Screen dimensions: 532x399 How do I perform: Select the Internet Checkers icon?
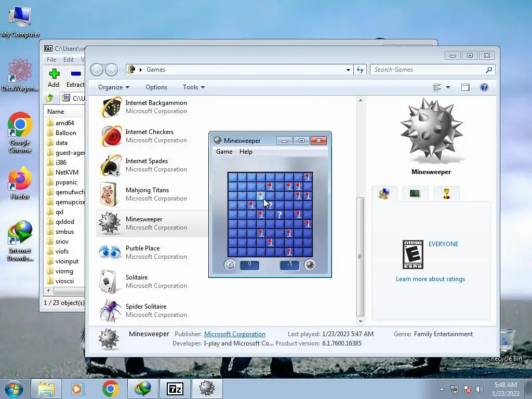[111, 136]
